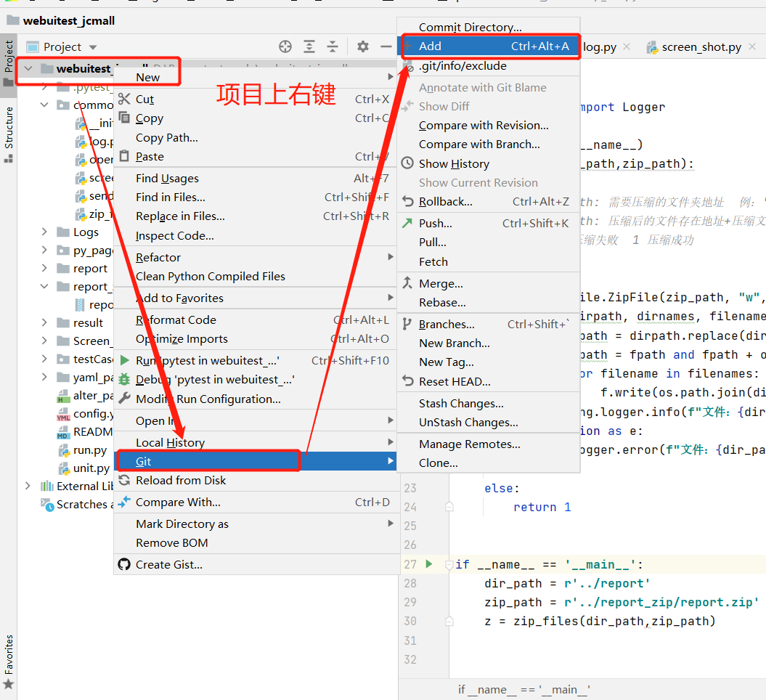766x700 pixels.
Task: Click the Compare With arrows icon
Action: (x=125, y=502)
